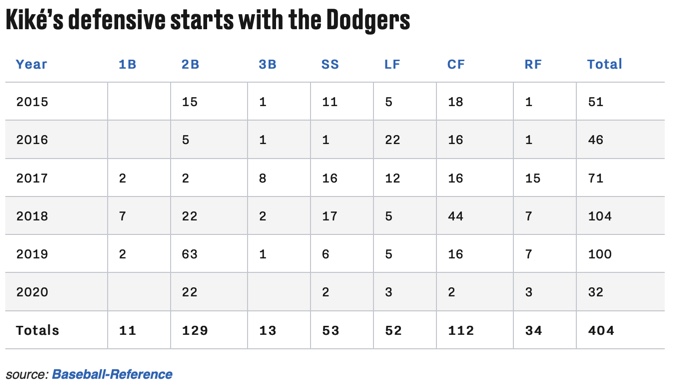
Task: Select the CF column header
Action: click(456, 64)
